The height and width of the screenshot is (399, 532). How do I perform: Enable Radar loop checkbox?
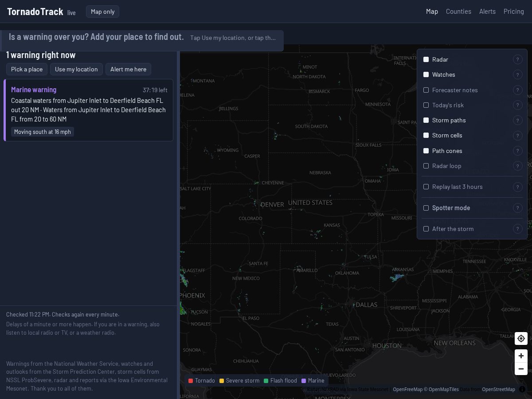tap(426, 166)
